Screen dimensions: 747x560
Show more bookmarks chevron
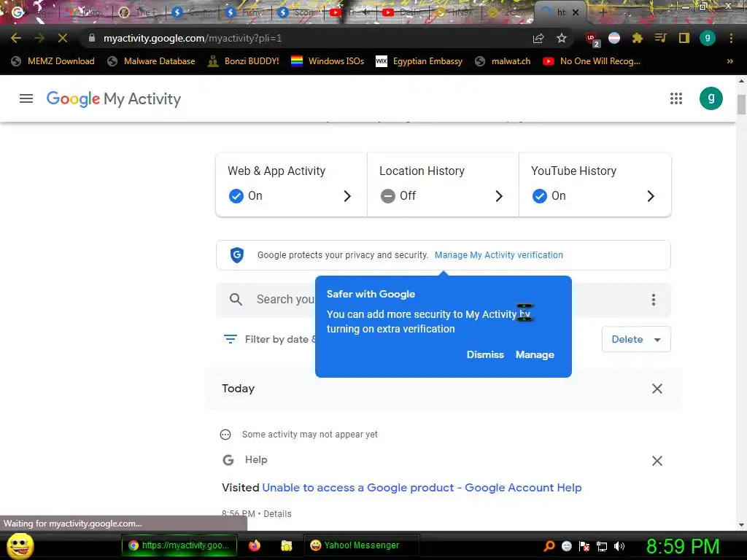coord(729,61)
